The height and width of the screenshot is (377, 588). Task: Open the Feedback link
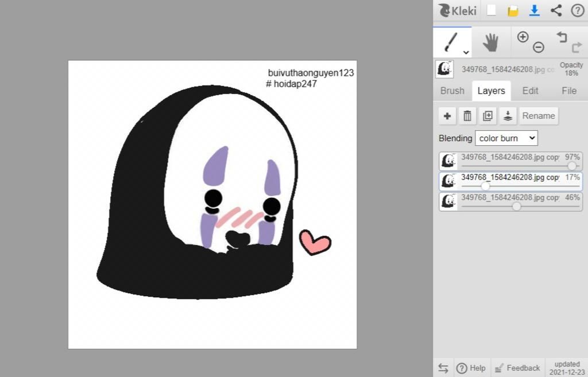click(517, 368)
